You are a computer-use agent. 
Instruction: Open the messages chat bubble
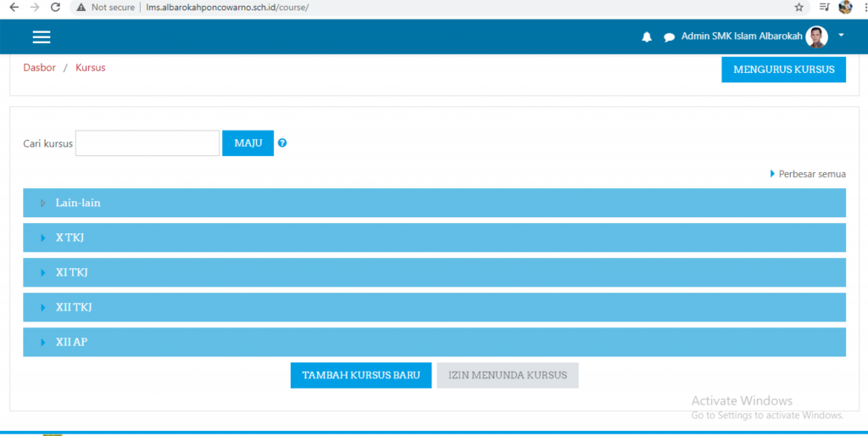pyautogui.click(x=669, y=37)
